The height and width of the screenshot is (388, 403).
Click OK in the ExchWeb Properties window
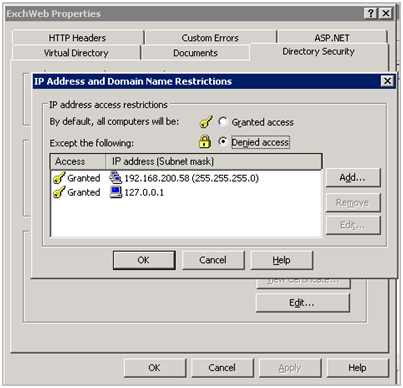click(154, 368)
